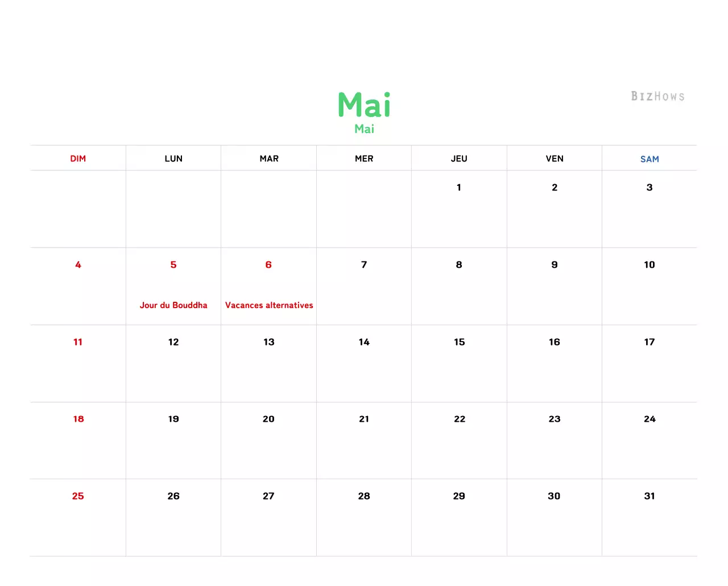Select May 22 in the calendar
This screenshot has height=586, width=728.
pos(459,419)
